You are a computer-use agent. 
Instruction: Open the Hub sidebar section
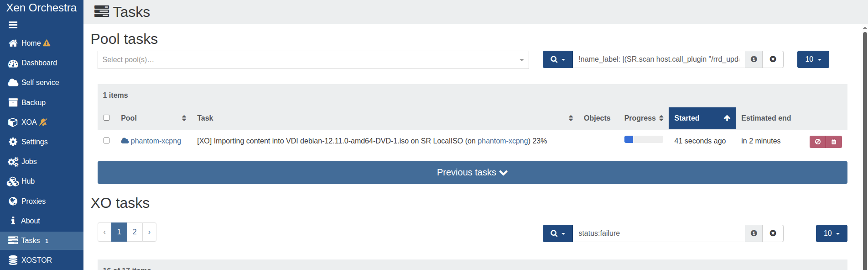tap(27, 181)
